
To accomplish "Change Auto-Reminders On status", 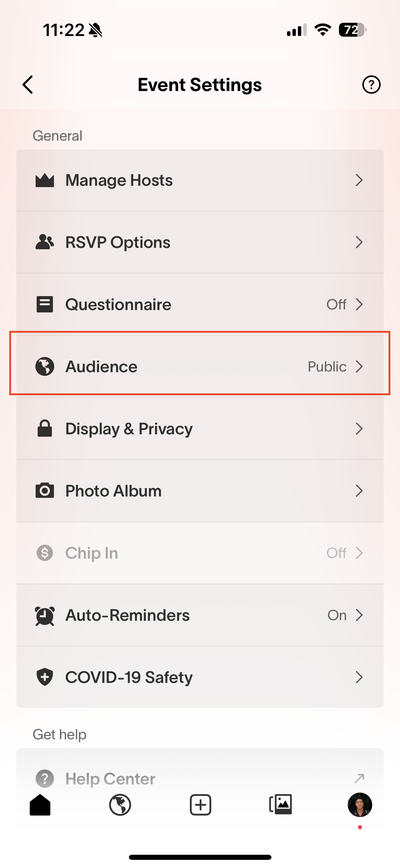I will pyautogui.click(x=337, y=615).
